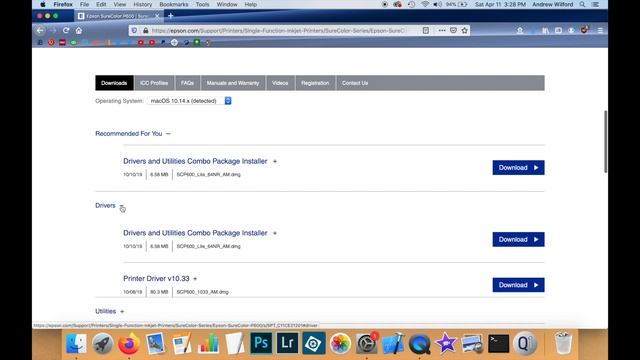Open the Firefox library icon
This screenshot has width=640, height=360.
point(545,31)
